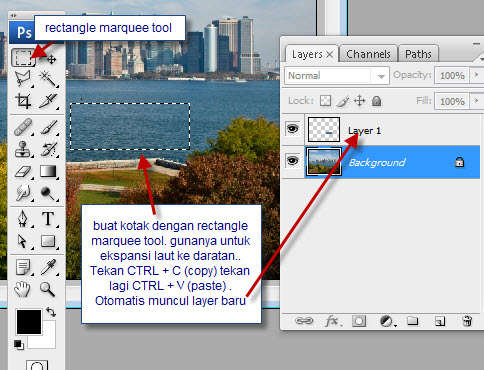Switch to the Paths tab
Image resolution: width=484 pixels, height=370 pixels.
click(418, 54)
